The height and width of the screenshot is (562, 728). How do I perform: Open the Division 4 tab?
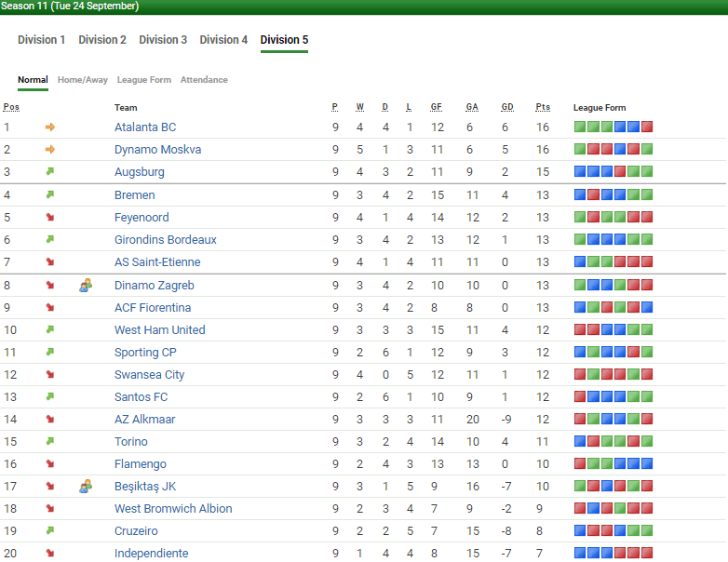coord(223,40)
